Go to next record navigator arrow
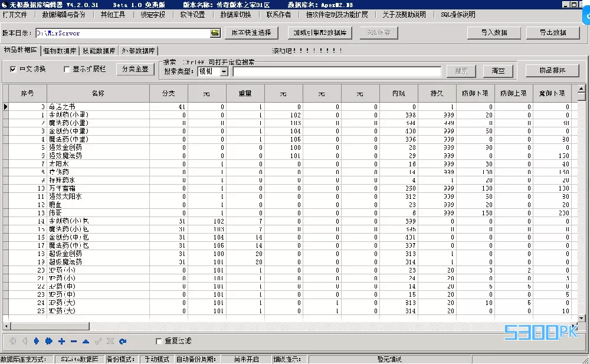This screenshot has width=590, height=364. (37, 341)
